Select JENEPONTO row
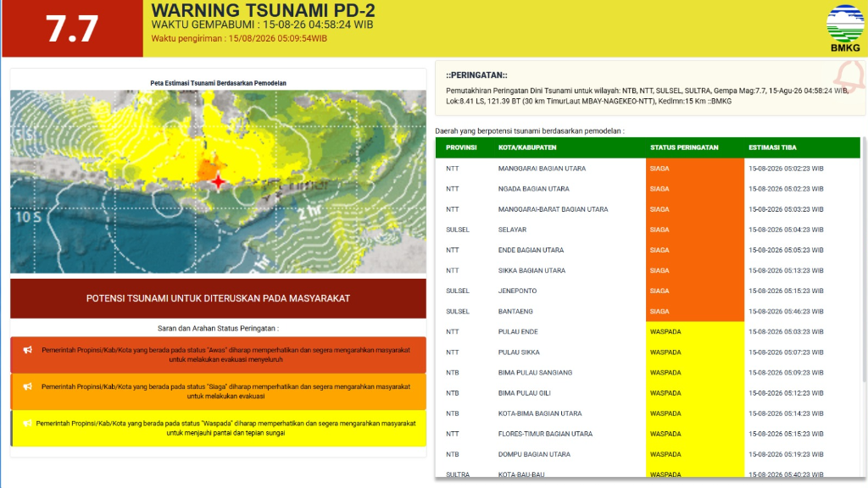Image resolution: width=868 pixels, height=488 pixels. (648, 291)
